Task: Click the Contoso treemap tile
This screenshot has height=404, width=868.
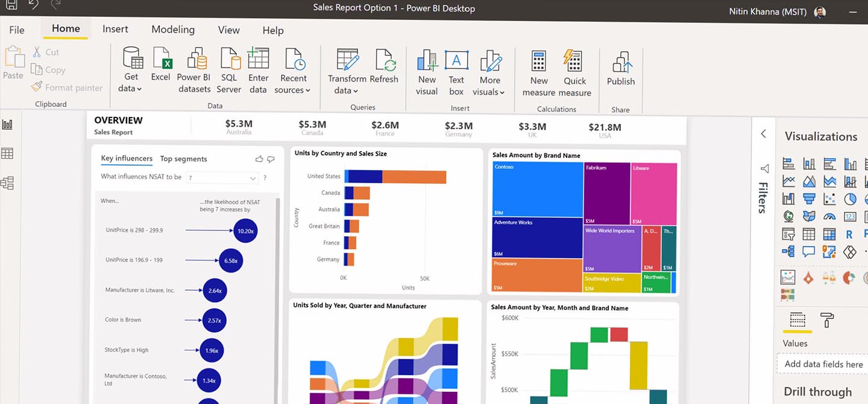Action: (538, 189)
